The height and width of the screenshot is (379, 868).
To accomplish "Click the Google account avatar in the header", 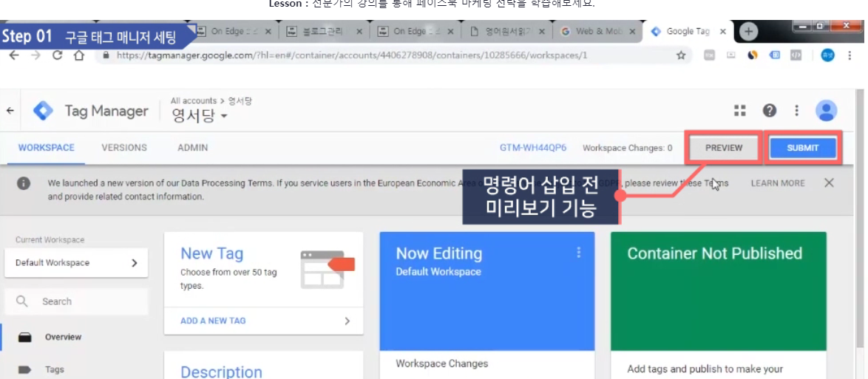I will [827, 111].
